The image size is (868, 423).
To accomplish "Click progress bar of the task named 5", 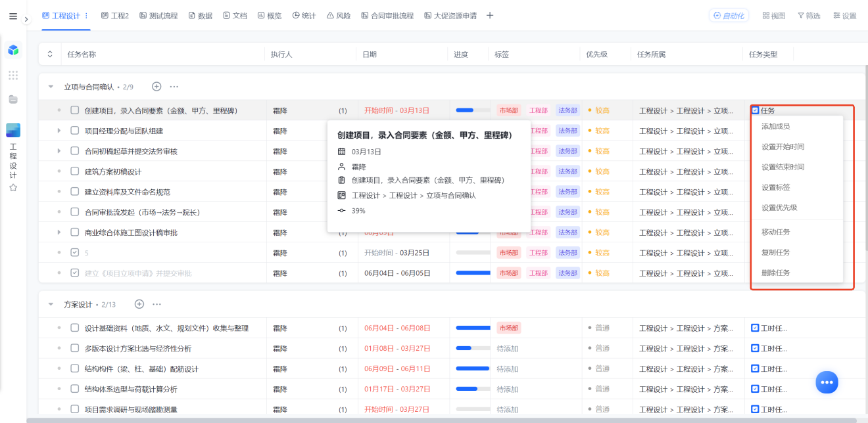I will (473, 253).
